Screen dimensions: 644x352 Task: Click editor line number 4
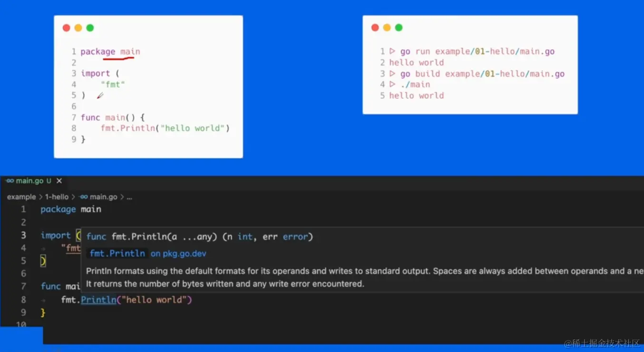click(23, 248)
